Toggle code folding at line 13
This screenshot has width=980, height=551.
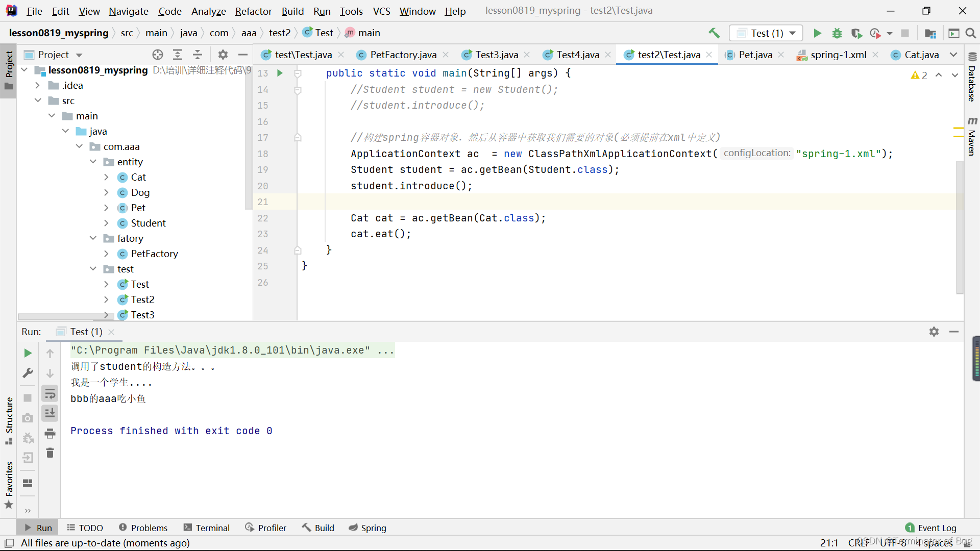tap(298, 73)
